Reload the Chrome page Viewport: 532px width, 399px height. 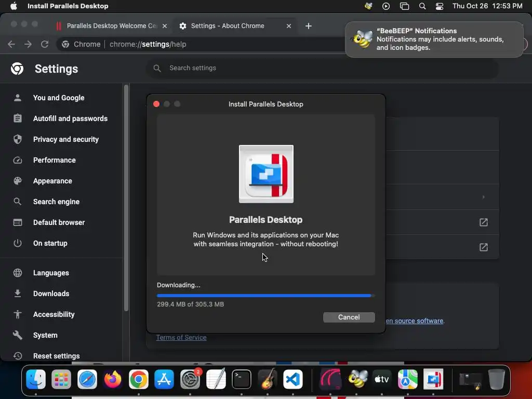[x=45, y=44]
